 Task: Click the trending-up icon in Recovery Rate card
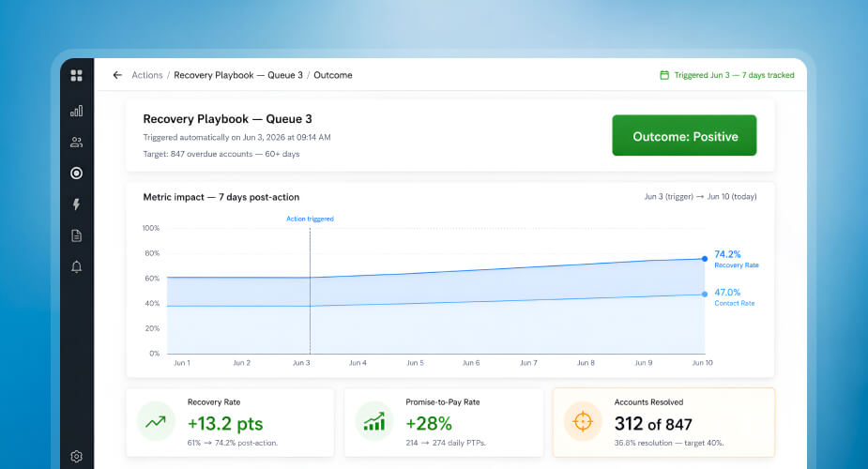click(156, 422)
